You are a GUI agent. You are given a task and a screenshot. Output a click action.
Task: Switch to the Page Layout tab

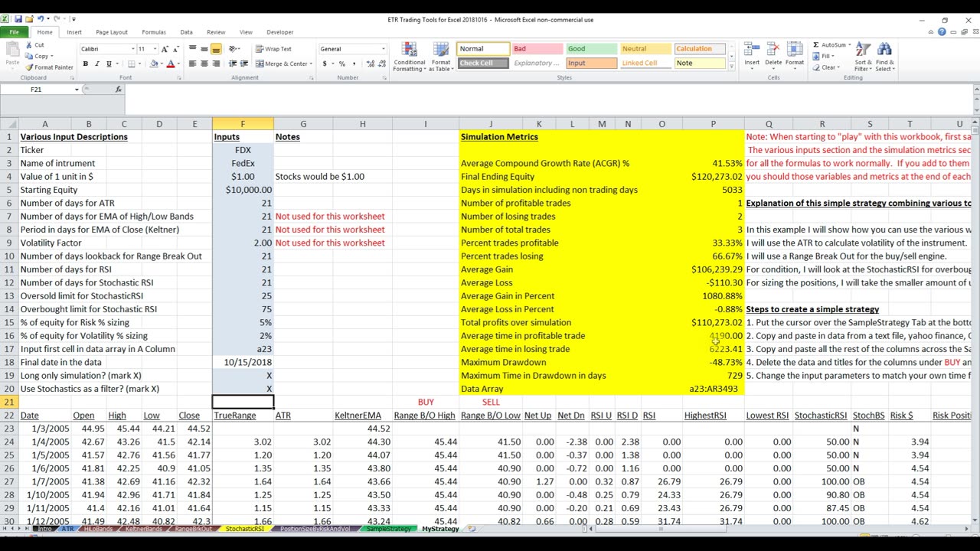112,32
